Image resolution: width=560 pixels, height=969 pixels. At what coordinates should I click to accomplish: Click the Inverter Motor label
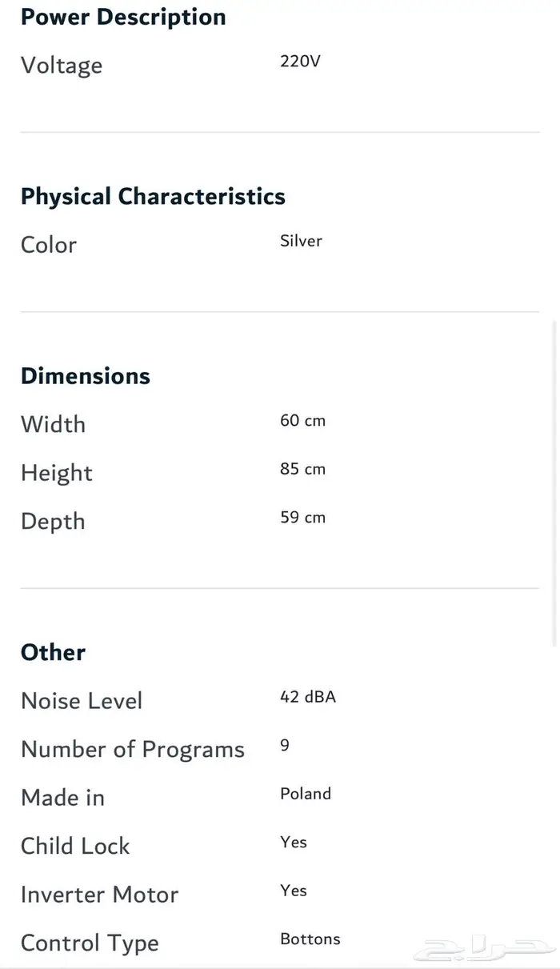[x=99, y=895]
